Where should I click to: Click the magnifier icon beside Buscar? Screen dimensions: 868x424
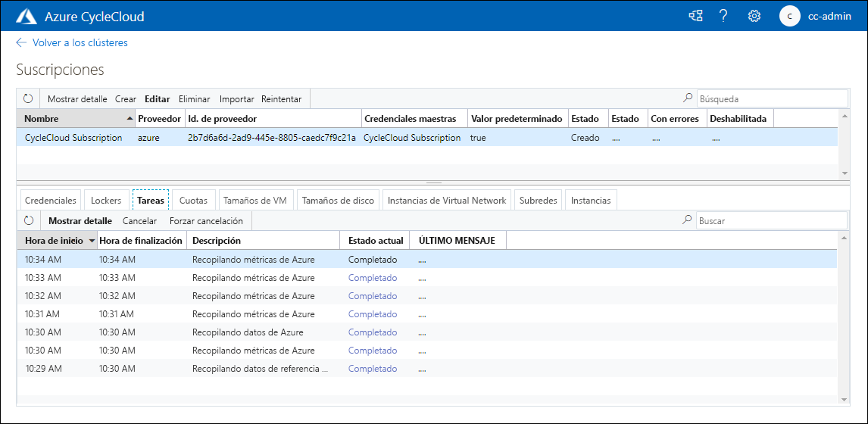click(x=688, y=220)
